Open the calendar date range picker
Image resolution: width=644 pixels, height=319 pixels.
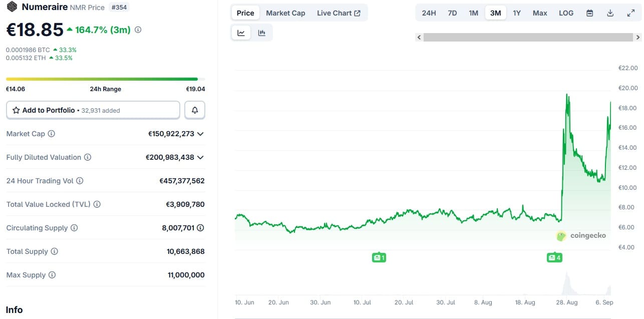[590, 13]
